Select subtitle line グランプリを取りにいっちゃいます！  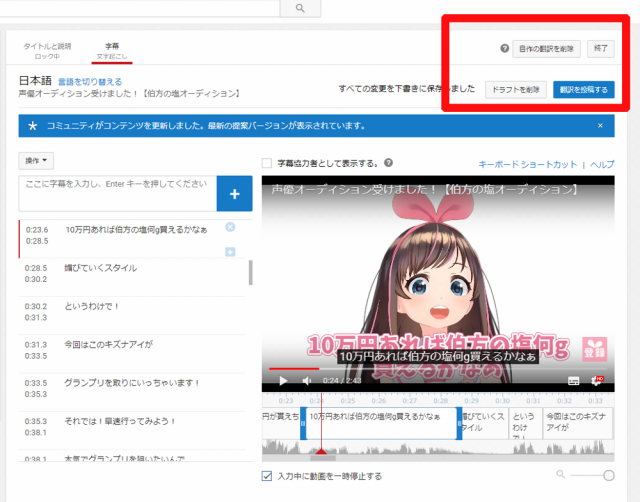coord(132,383)
